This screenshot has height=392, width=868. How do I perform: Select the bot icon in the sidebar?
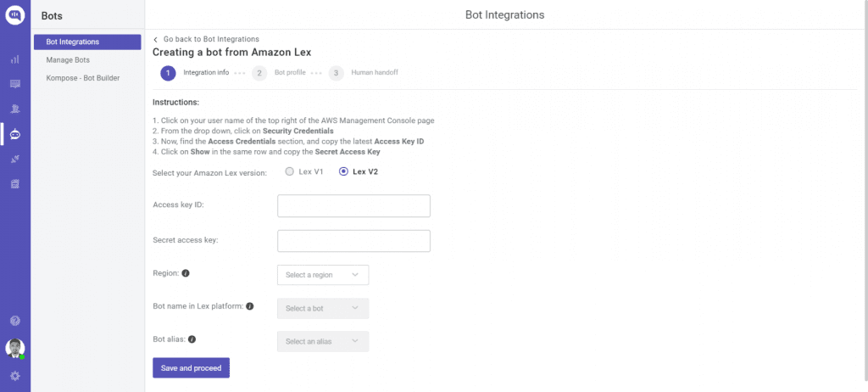(x=15, y=134)
